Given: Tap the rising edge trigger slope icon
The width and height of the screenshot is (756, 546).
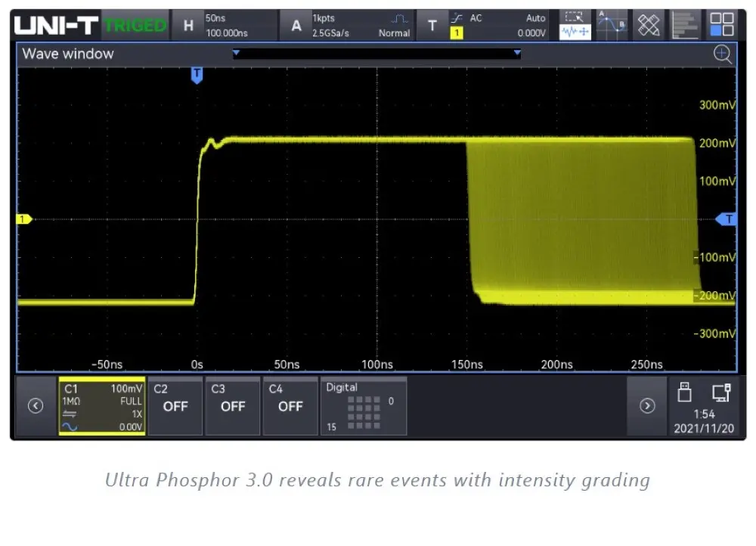Looking at the screenshot, I should click(x=457, y=18).
